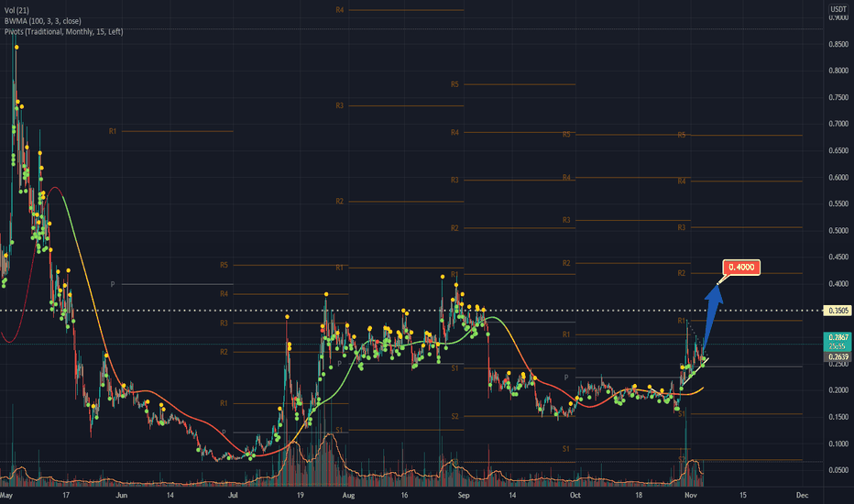The height and width of the screenshot is (504, 854).
Task: Click the 16 date label after Aug
Action: 404,495
